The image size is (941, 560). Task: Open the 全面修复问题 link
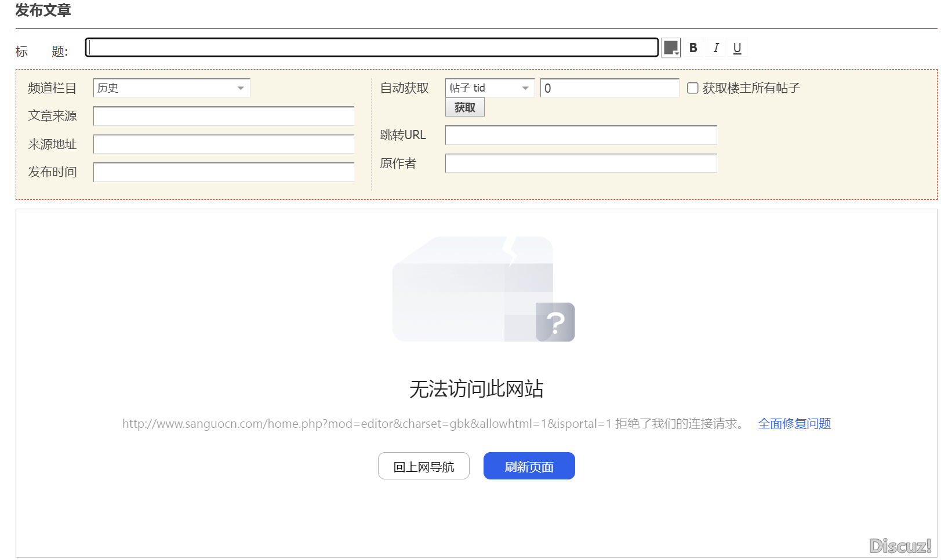(794, 424)
